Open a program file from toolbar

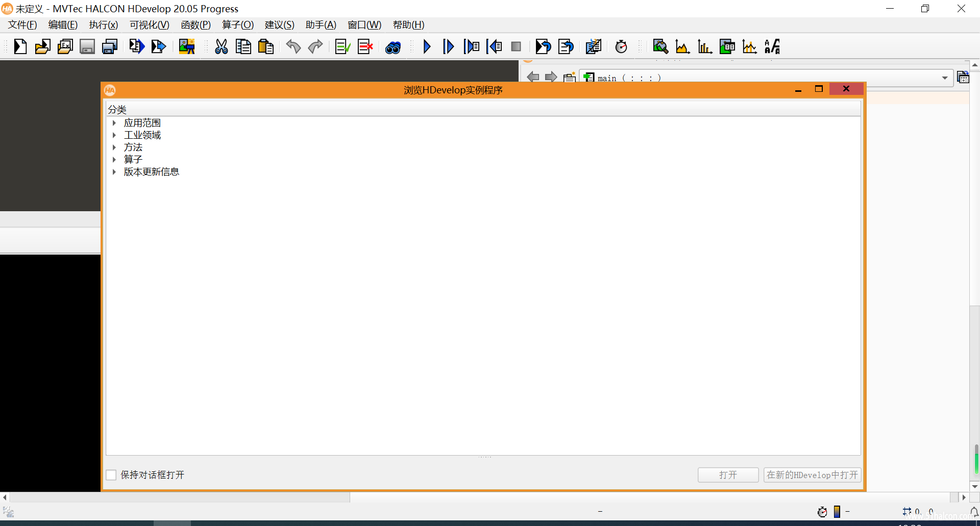tap(42, 47)
